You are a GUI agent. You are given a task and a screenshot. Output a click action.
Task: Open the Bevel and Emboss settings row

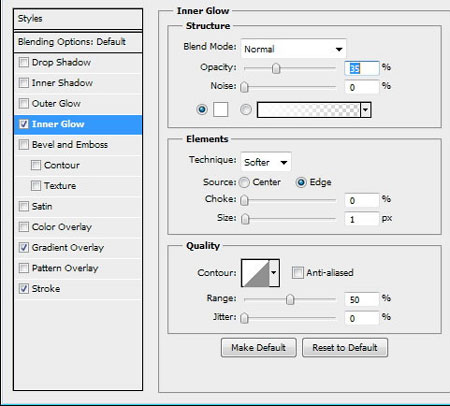78,145
